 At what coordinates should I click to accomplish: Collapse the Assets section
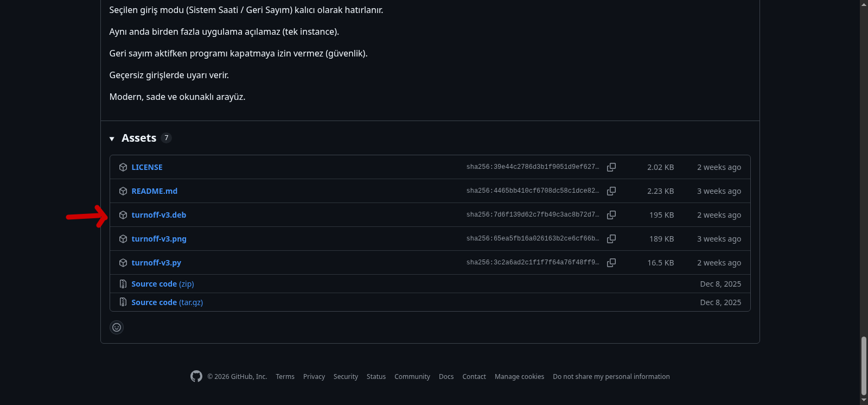[112, 138]
